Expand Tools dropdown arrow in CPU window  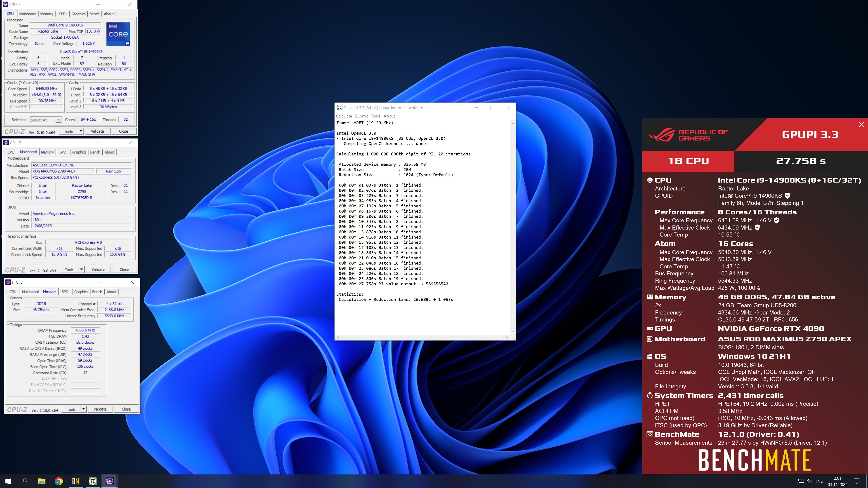81,131
